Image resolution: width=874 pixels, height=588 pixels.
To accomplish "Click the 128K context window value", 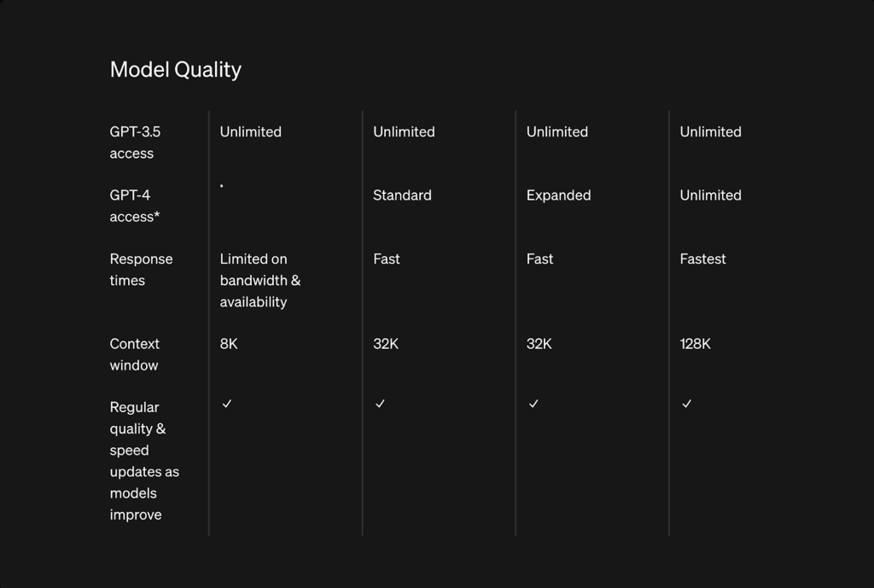I will (x=695, y=344).
